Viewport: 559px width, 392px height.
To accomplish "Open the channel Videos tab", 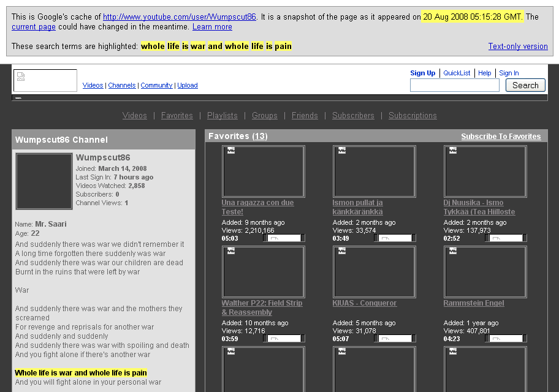I will coord(134,116).
